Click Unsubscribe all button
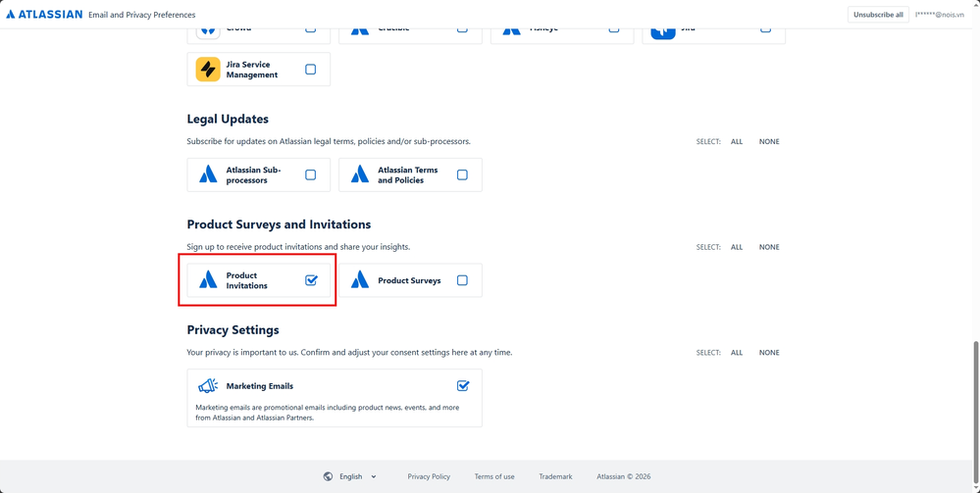 (878, 15)
